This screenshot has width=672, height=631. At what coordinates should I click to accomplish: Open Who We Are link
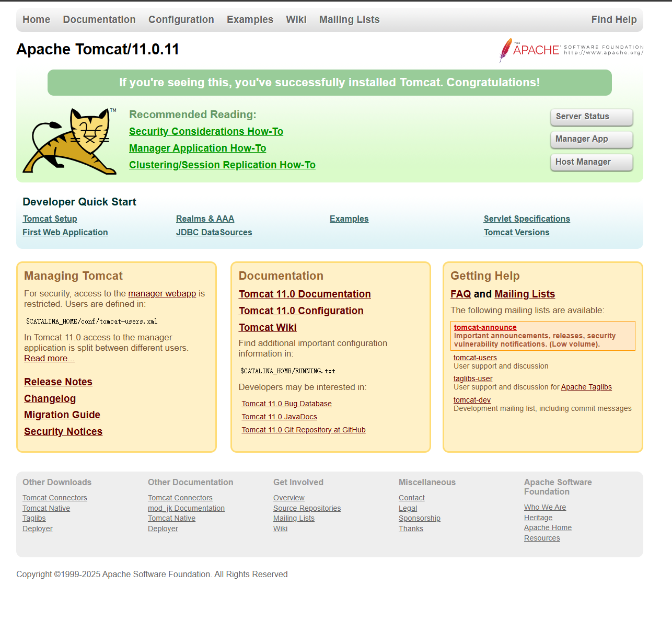[x=545, y=507]
